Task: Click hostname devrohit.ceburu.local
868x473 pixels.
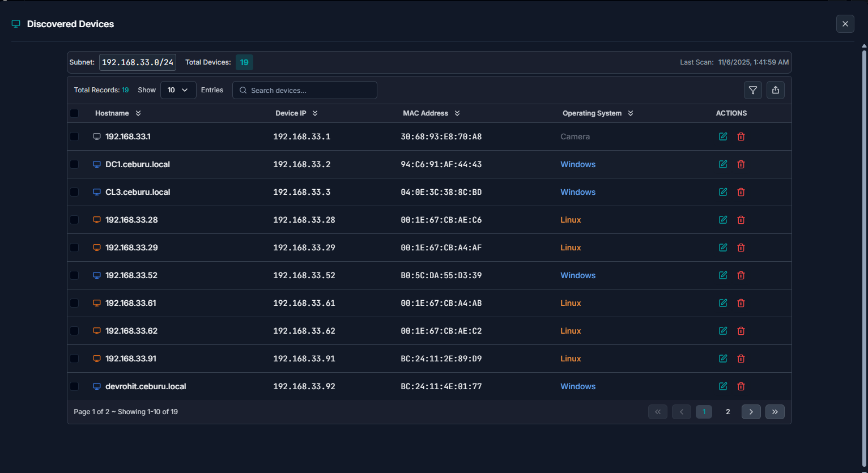Action: pos(146,386)
